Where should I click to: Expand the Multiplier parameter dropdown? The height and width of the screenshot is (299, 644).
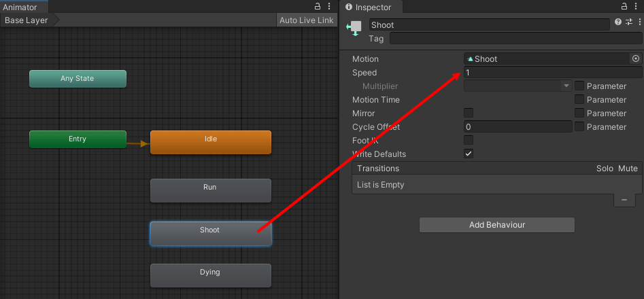click(518, 86)
